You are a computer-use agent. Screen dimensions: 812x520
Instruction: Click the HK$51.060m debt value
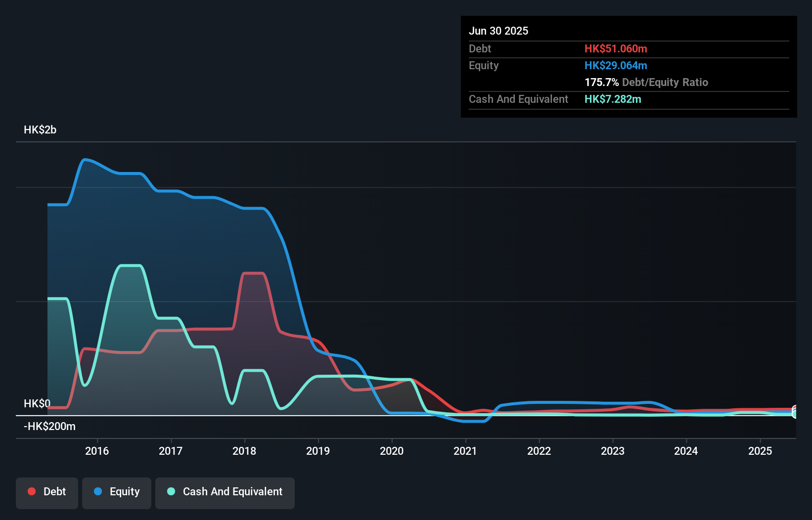(616, 48)
